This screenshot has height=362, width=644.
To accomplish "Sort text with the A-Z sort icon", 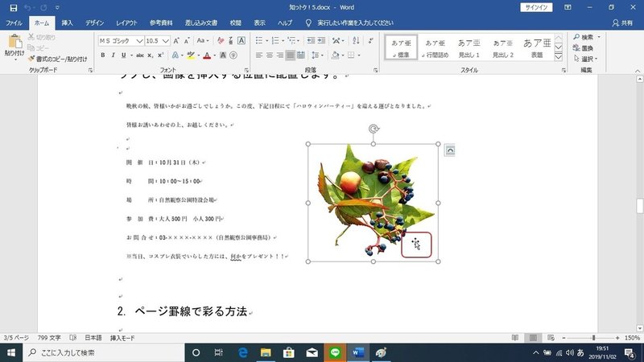I will (x=356, y=41).
